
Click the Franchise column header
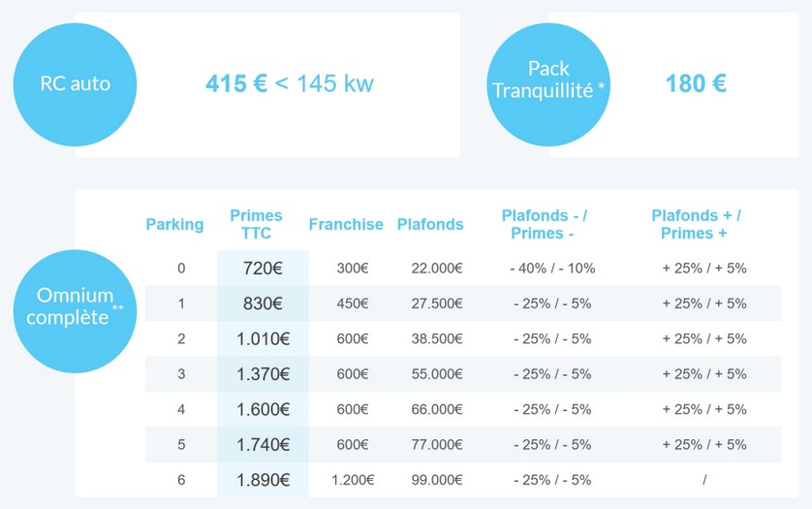click(346, 224)
